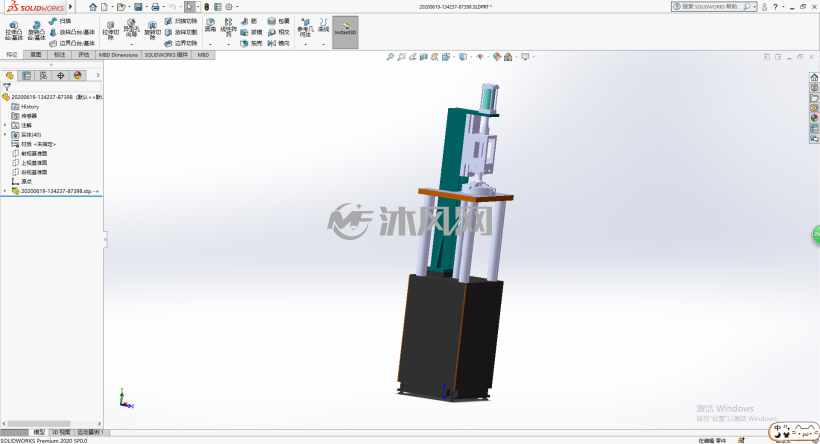This screenshot has width=820, height=444.
Task: Click the Home icon in title toolbar
Action: coord(93,7)
